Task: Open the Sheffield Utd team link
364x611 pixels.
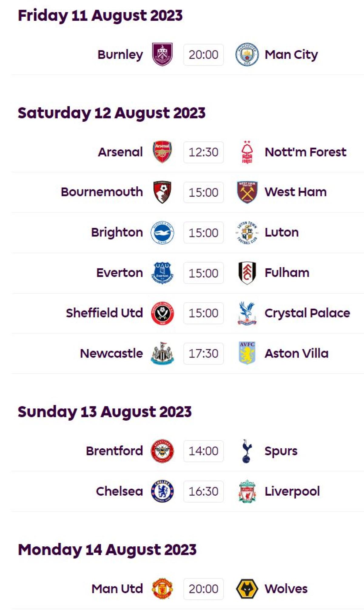Action: [x=104, y=313]
